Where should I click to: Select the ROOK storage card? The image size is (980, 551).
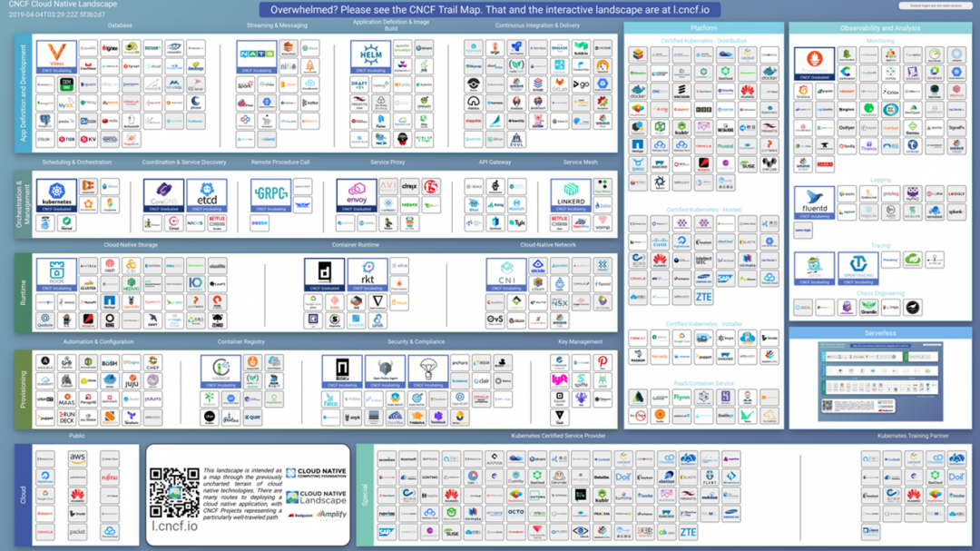pos(56,274)
